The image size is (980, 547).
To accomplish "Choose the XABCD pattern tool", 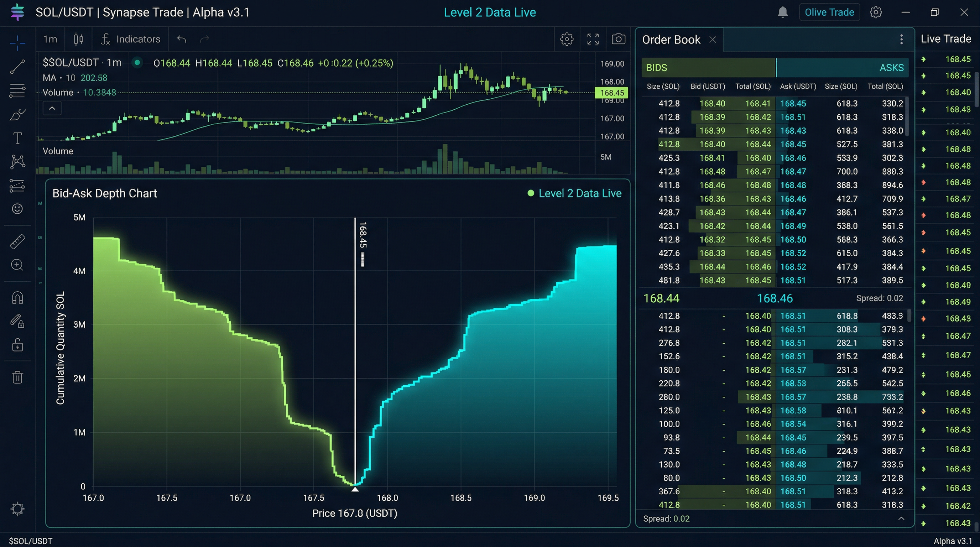I will (17, 161).
